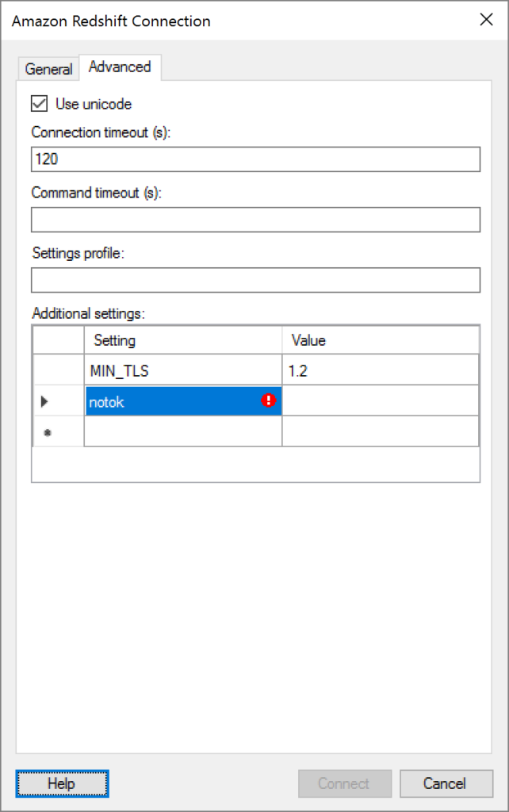Click the empty value cell beside notok
The width and height of the screenshot is (509, 812).
(381, 400)
